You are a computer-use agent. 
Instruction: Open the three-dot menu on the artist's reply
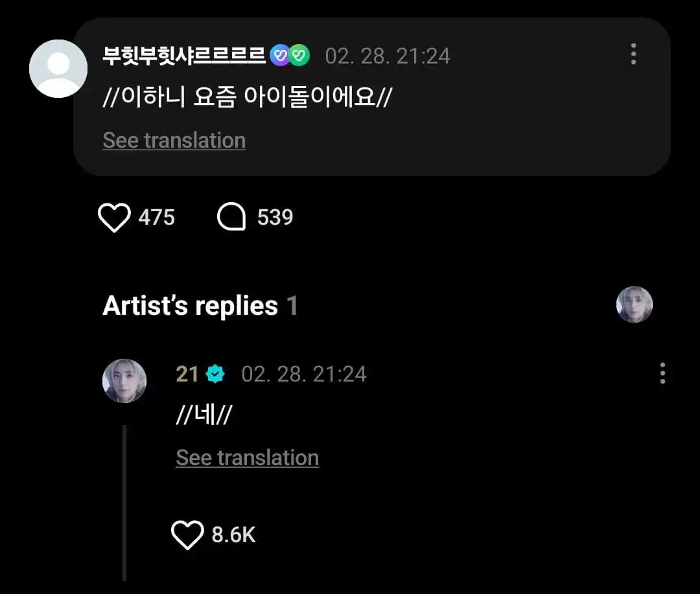click(662, 374)
